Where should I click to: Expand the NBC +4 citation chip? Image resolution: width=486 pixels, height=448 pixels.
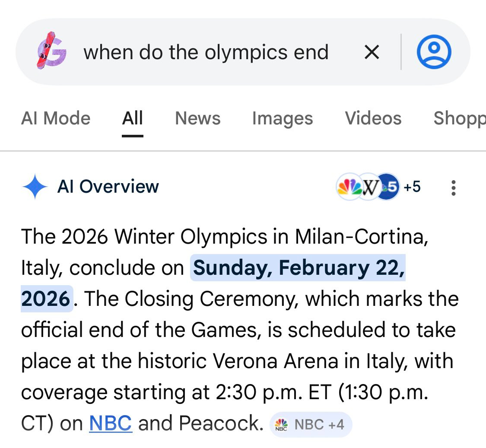point(311,425)
